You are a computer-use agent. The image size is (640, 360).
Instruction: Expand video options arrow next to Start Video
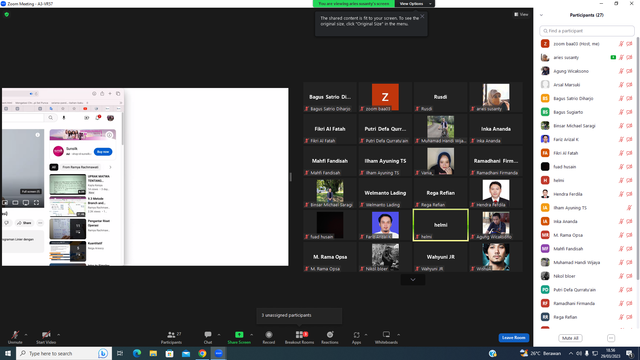click(x=58, y=335)
